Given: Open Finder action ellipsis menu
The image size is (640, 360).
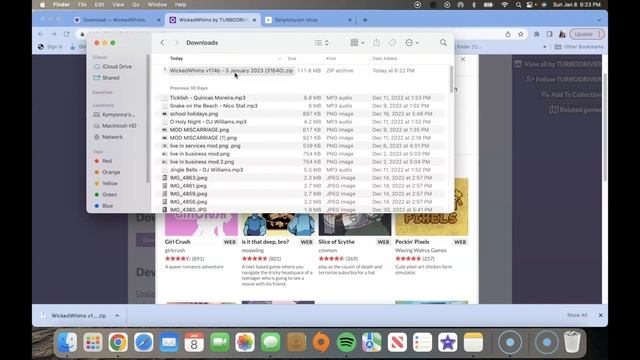Looking at the screenshot, I should (x=411, y=42).
